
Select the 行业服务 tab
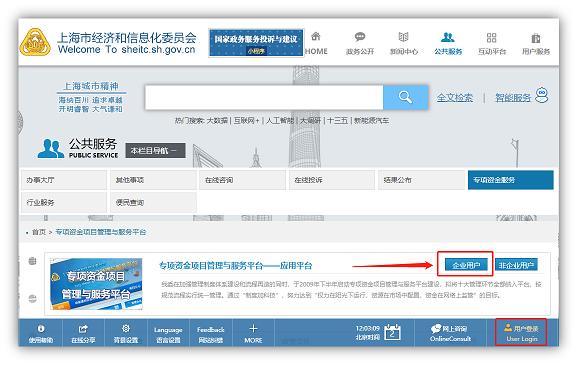point(64,202)
